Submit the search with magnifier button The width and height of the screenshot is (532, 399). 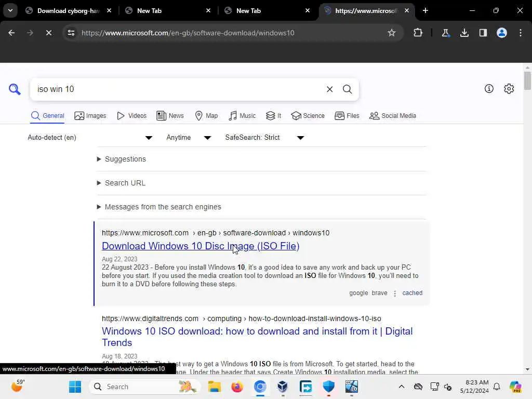coord(347,89)
